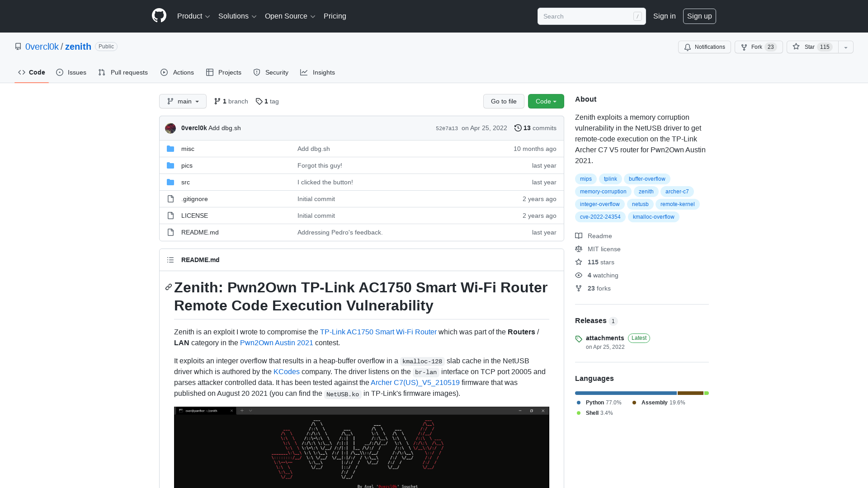Switch to the Pull requests tab

123,72
